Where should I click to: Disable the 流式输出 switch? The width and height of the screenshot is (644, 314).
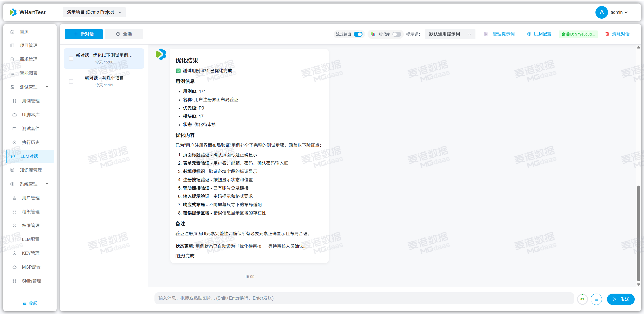[x=358, y=34]
